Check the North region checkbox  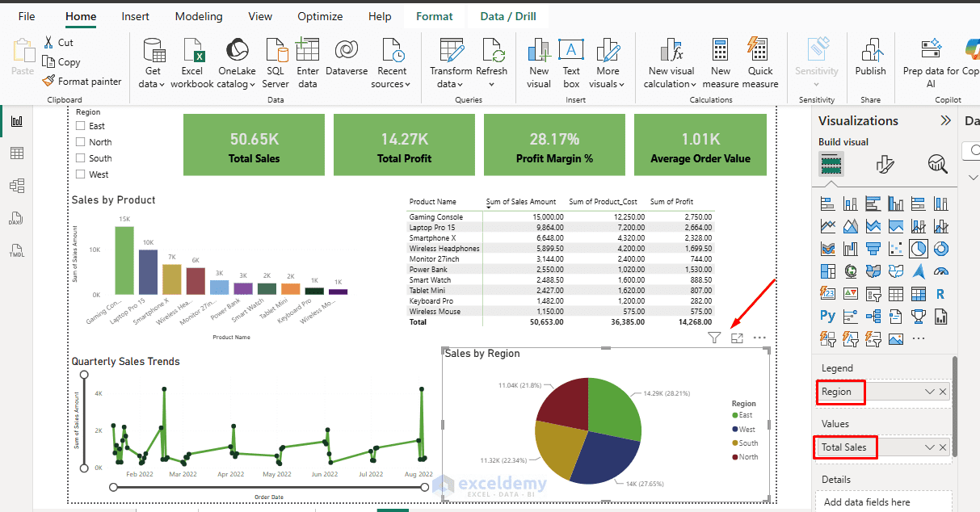tap(80, 142)
